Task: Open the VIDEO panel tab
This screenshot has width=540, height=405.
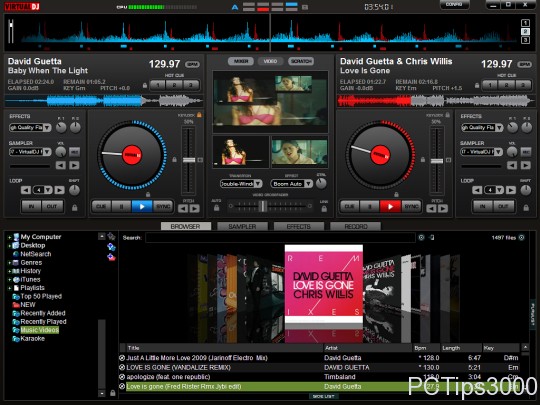Action: (x=270, y=61)
